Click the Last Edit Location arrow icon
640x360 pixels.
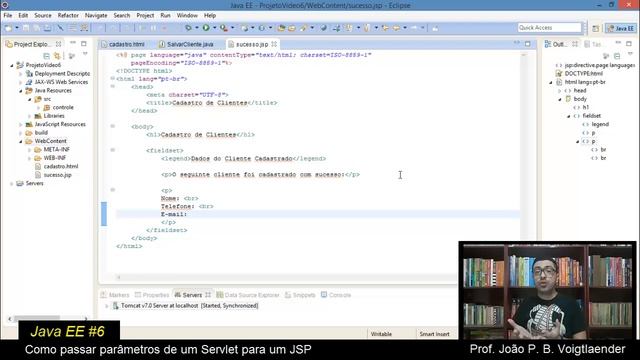[385, 28]
